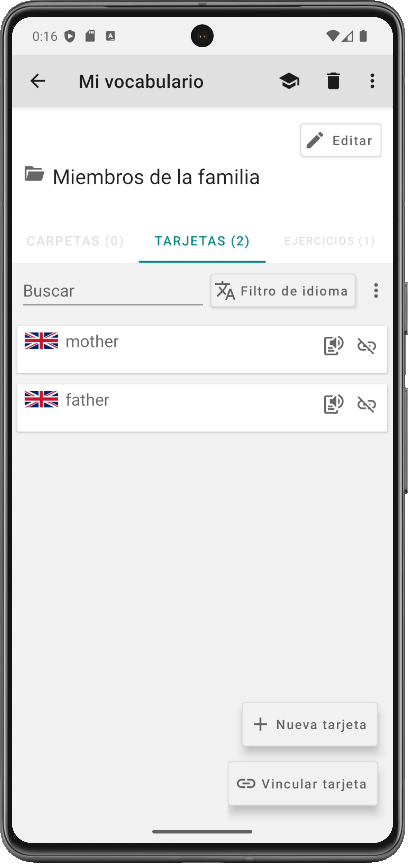Switch to Ejercicios tab
Image resolution: width=409 pixels, height=864 pixels.
tap(329, 241)
